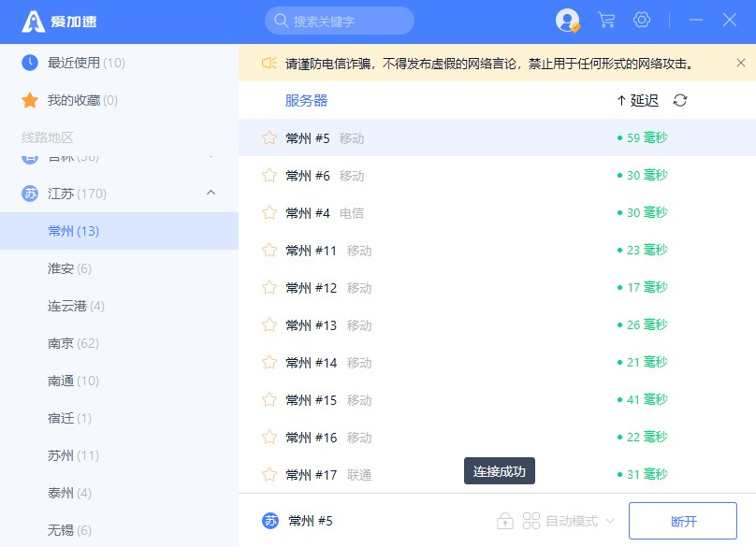This screenshot has height=547, width=756.
Task: Click the 苏 badge in the bottom status bar
Action: click(x=270, y=521)
